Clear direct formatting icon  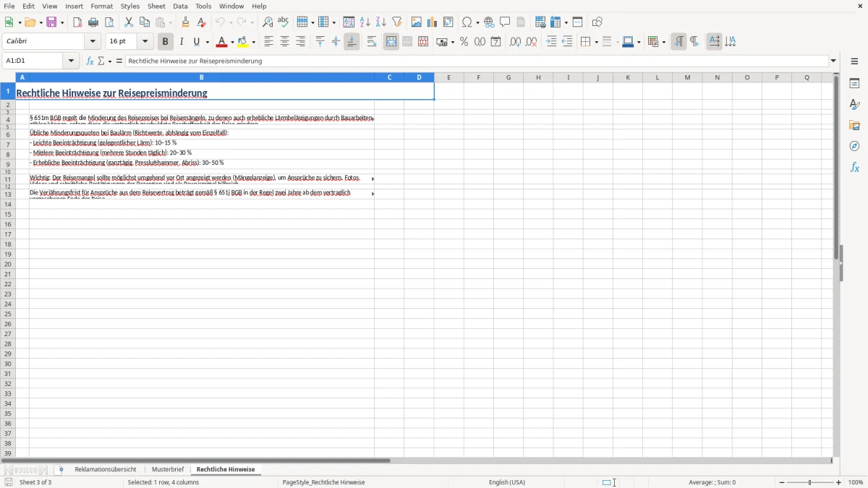click(202, 22)
